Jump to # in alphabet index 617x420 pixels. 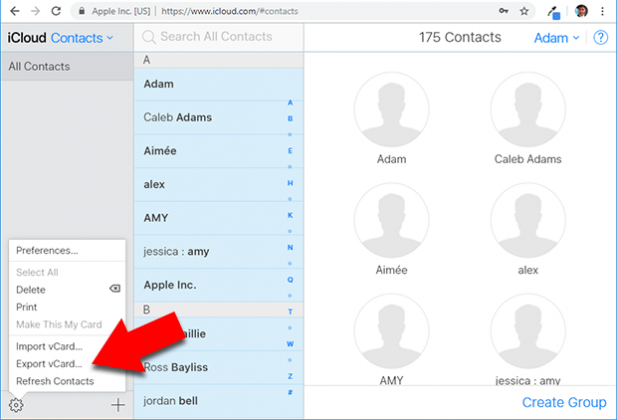290,392
